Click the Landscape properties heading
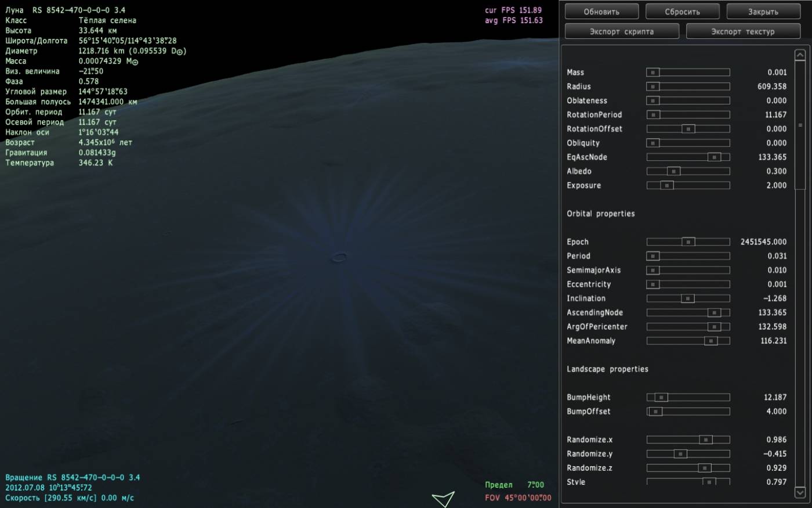Image resolution: width=812 pixels, height=508 pixels. coord(607,369)
